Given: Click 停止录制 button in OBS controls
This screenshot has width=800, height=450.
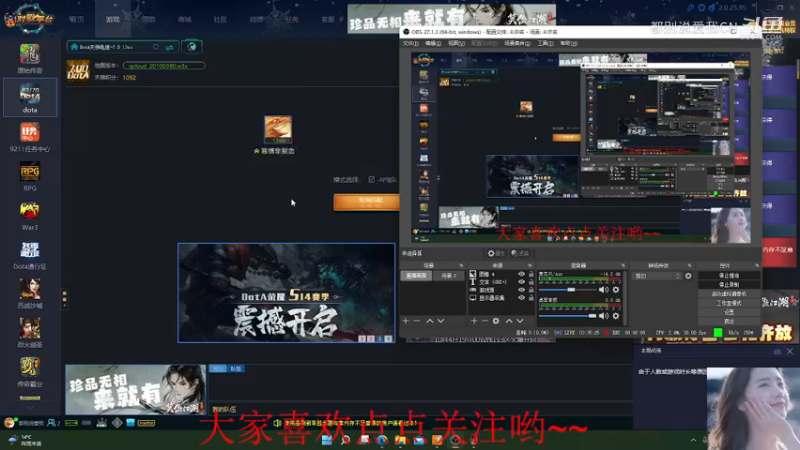Looking at the screenshot, I should pyautogui.click(x=729, y=285).
